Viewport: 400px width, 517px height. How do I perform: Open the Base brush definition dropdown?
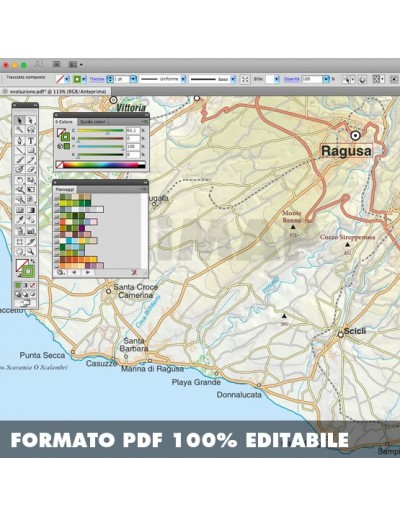click(233, 79)
